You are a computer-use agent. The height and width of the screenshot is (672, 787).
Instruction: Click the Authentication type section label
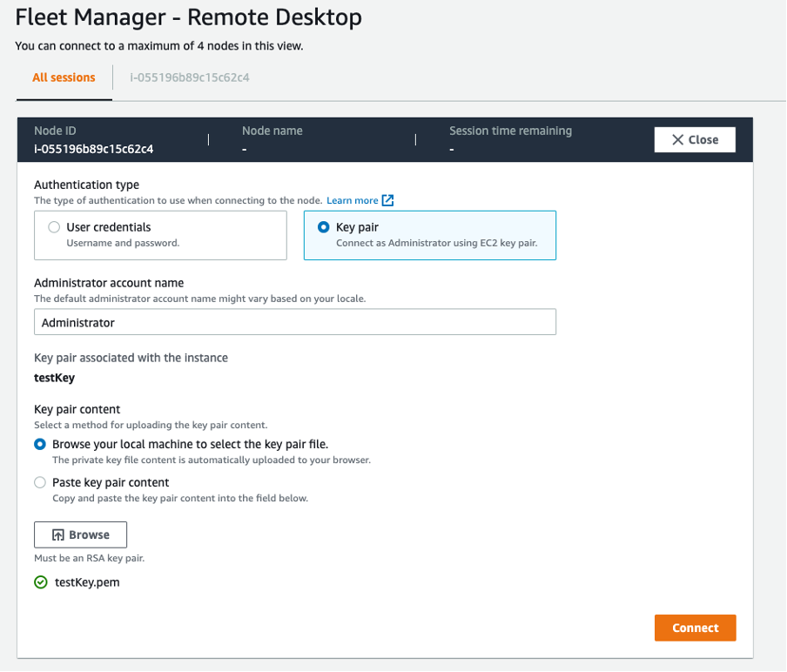click(87, 185)
